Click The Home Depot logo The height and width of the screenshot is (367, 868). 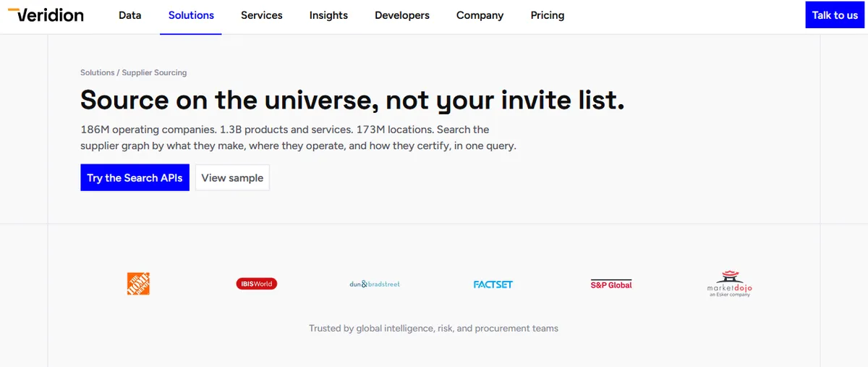138,284
